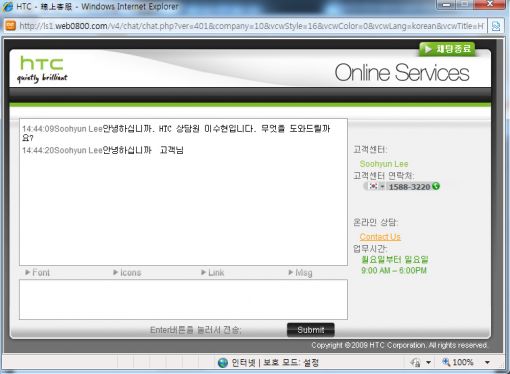Click the green call icon after 1588-3220
Viewport: 510px width, 374px height.
point(436,186)
